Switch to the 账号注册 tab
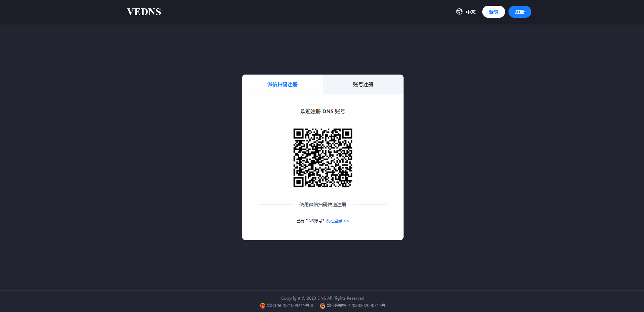Image resolution: width=644 pixels, height=312 pixels. coord(363,85)
